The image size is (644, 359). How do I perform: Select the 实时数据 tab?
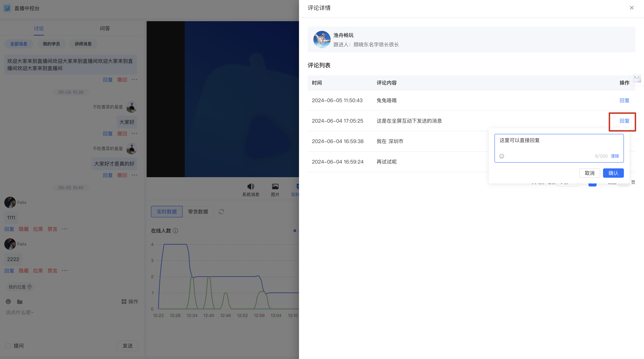167,212
